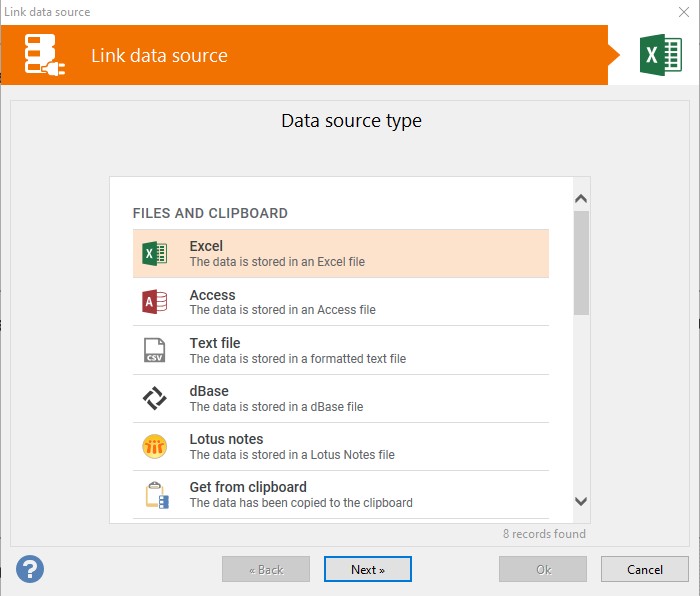Click the FILES AND CLIPBOARD section heading
Image resolution: width=700 pixels, height=596 pixels.
(210, 213)
